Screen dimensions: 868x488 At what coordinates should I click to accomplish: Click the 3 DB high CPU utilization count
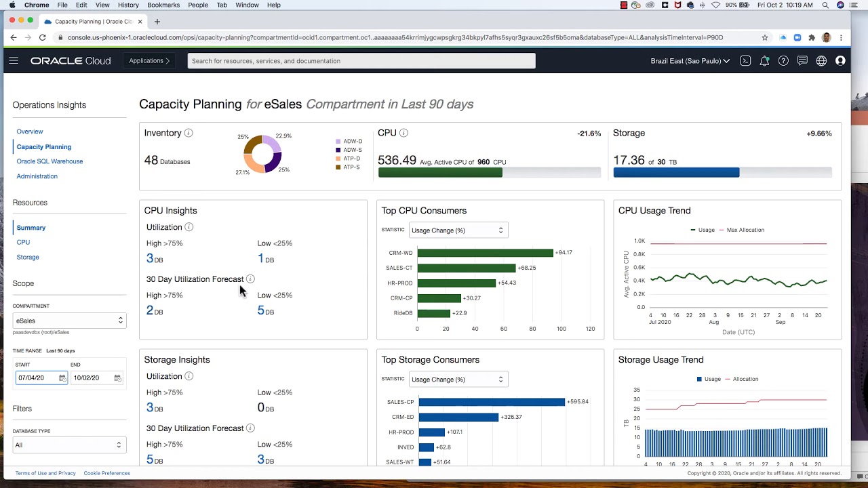pyautogui.click(x=155, y=258)
